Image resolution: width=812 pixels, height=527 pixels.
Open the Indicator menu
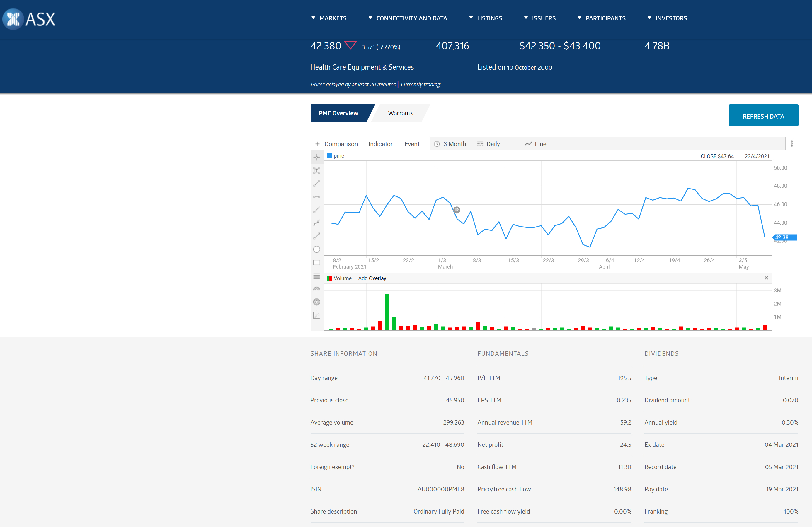point(380,144)
